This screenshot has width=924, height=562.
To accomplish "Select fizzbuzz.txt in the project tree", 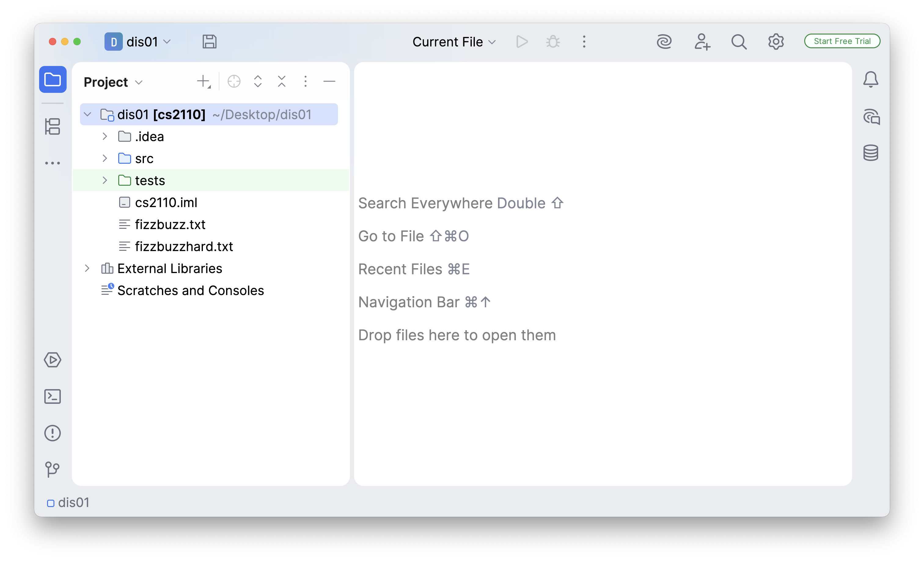I will [170, 224].
